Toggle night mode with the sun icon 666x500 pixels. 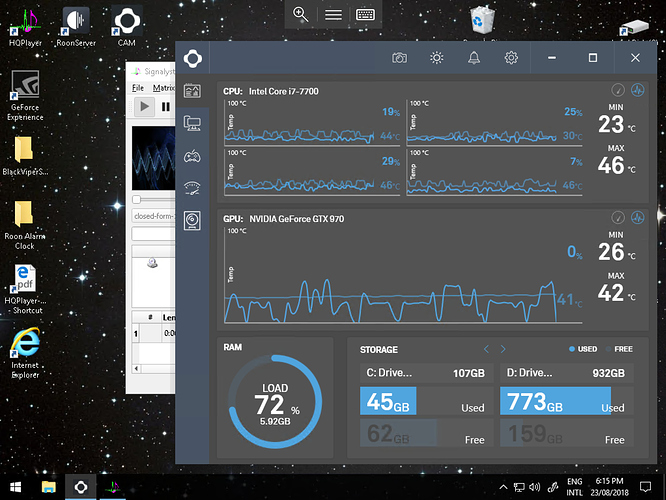[x=437, y=57]
